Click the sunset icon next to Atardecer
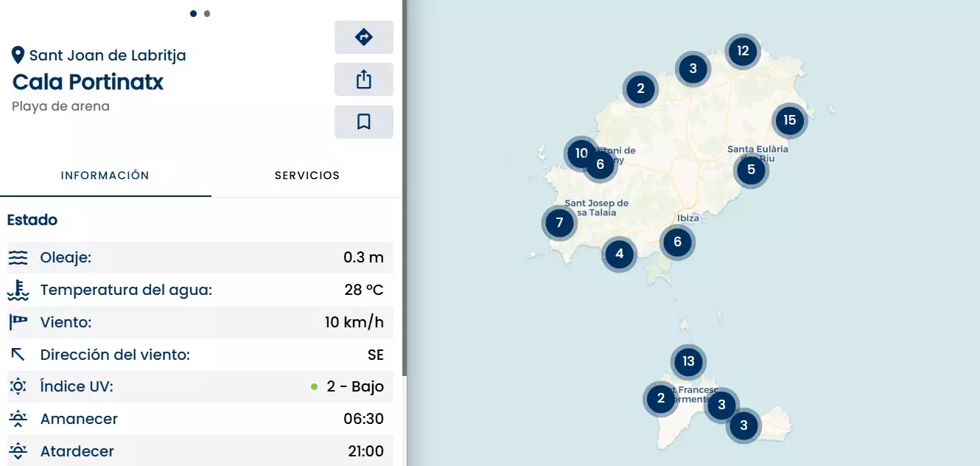This screenshot has width=980, height=466. [x=18, y=451]
